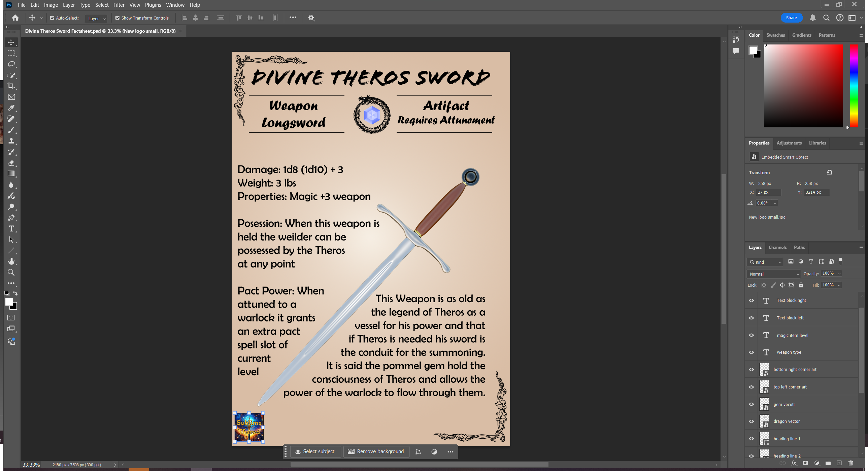This screenshot has width=868, height=471.
Task: Uncheck the Auto-Select checkbox
Action: 52,18
